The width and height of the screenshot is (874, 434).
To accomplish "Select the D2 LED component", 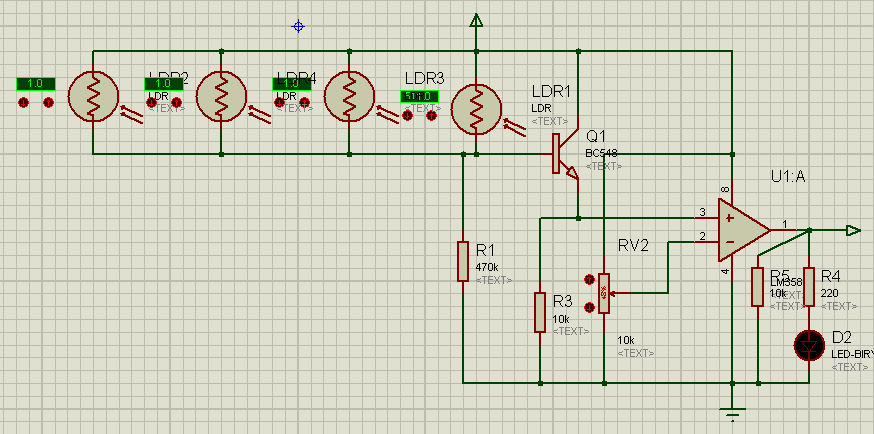I will 808,345.
